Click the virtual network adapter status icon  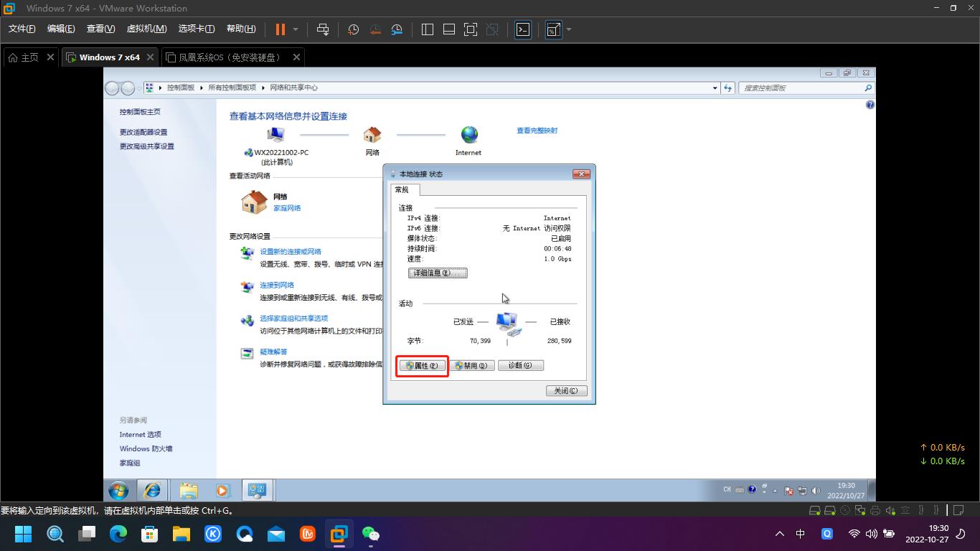(860, 511)
